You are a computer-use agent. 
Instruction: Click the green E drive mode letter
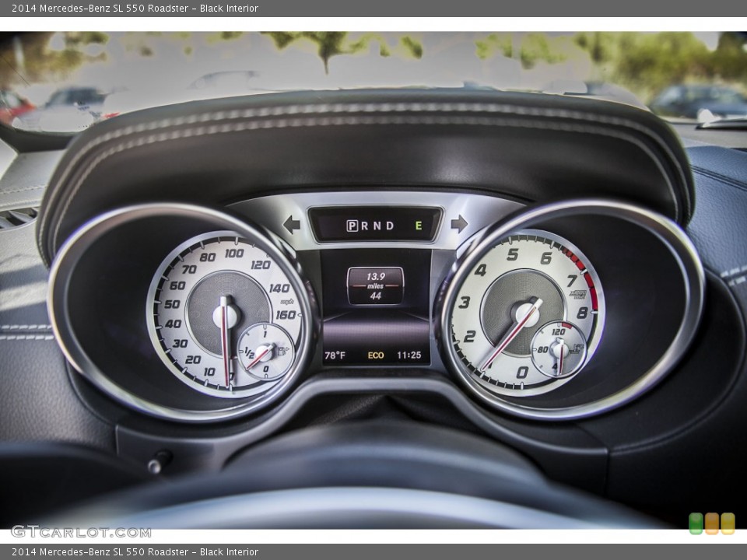pos(419,226)
